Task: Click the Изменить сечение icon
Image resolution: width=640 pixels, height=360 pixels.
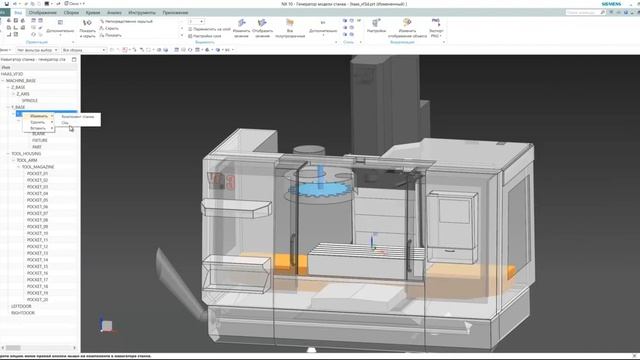Action: [241, 23]
